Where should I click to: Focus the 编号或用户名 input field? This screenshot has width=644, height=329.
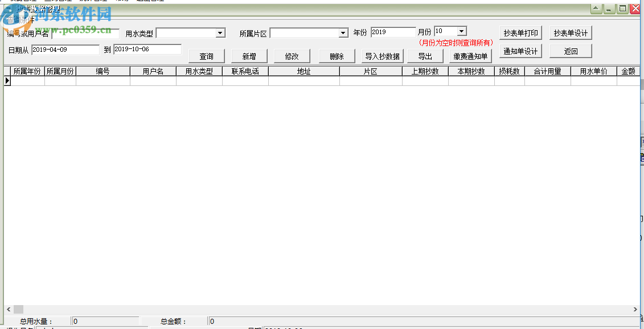pyautogui.click(x=85, y=33)
